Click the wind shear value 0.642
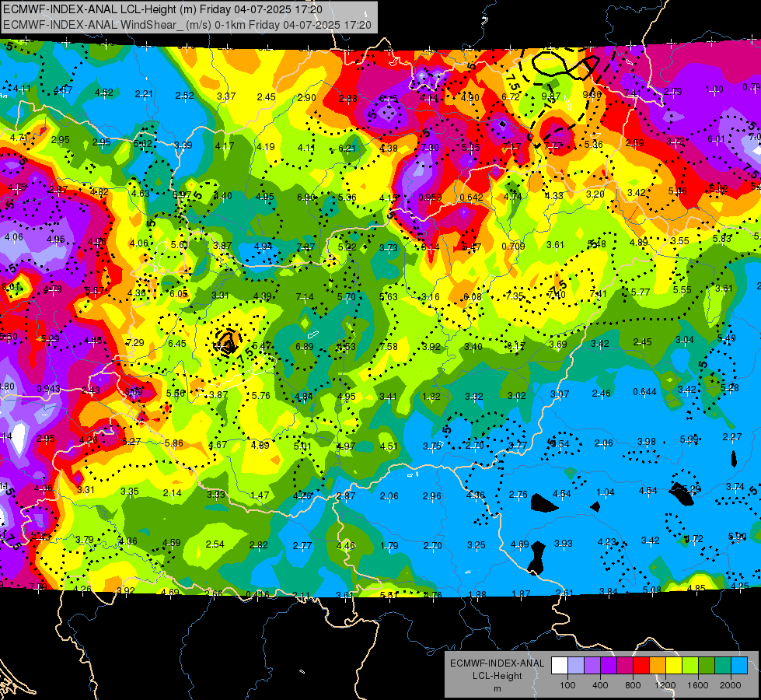This screenshot has height=700, width=761. (x=471, y=198)
